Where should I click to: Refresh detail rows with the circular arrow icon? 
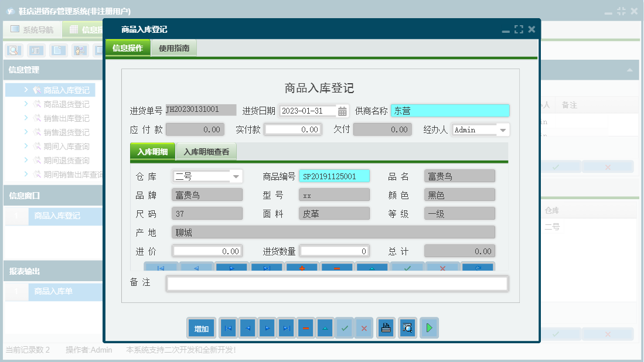(x=478, y=267)
